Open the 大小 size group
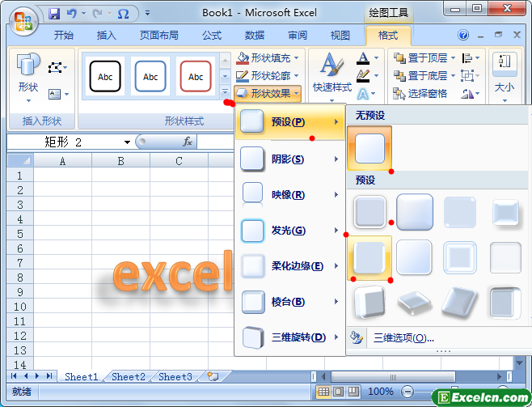532x407 pixels. pyautogui.click(x=505, y=78)
